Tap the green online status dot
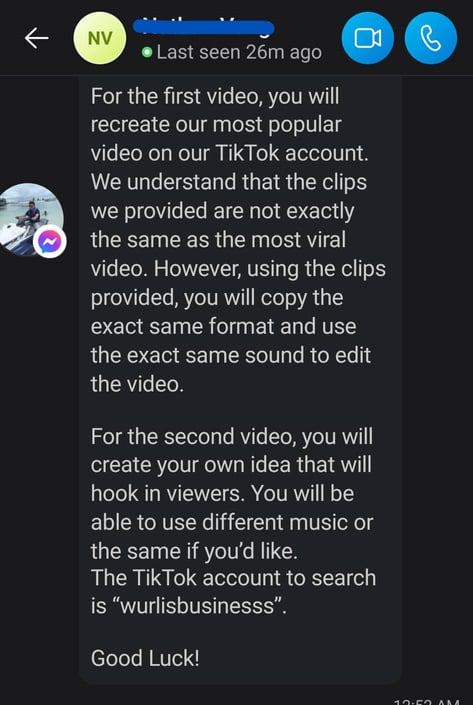The width and height of the screenshot is (473, 705). click(x=147, y=53)
